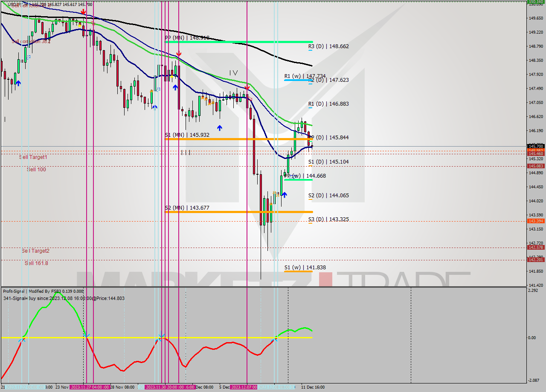Select the blue up arrow near the S2 (D) level
Screen dimensions: 546x392
285,195
